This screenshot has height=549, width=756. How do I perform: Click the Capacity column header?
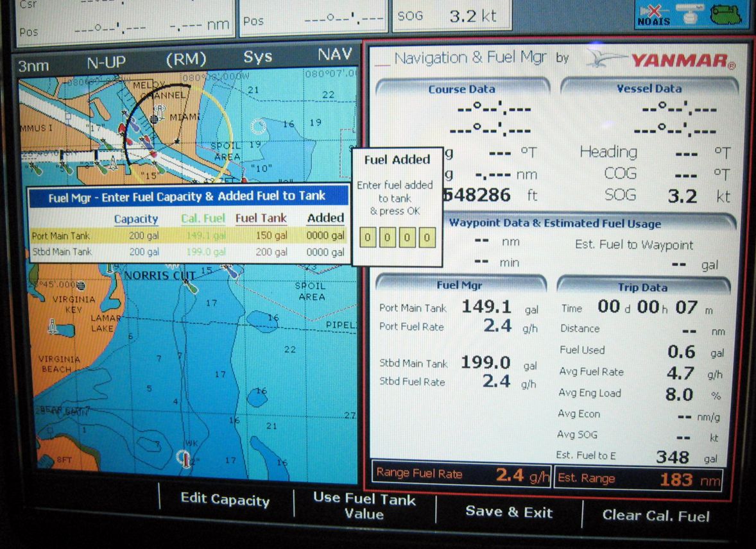pos(136,219)
